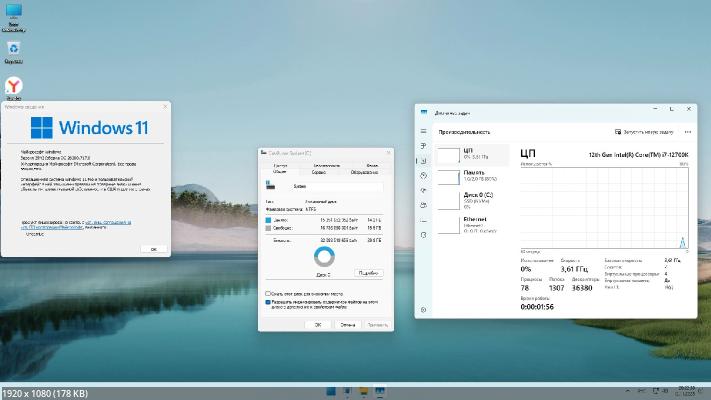
Task: Enable compress this drive checkbox
Action: coord(268,293)
